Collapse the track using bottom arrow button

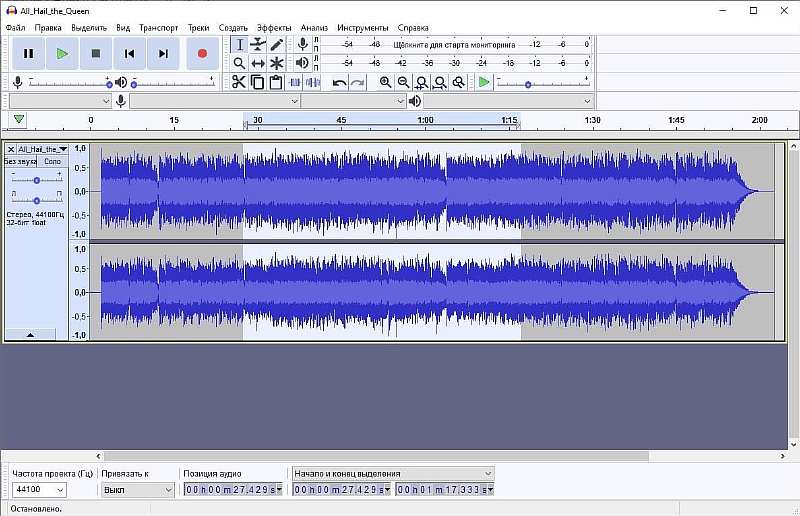(30, 334)
